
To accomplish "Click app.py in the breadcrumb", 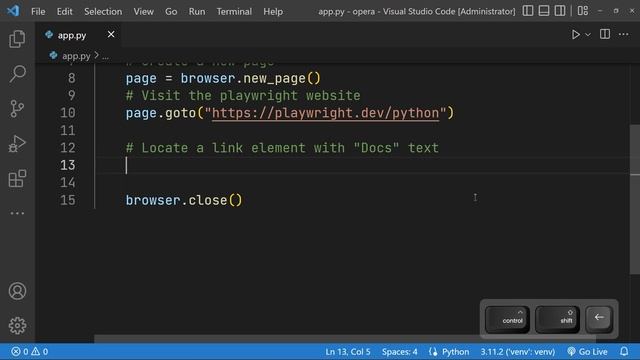I will (x=76, y=56).
